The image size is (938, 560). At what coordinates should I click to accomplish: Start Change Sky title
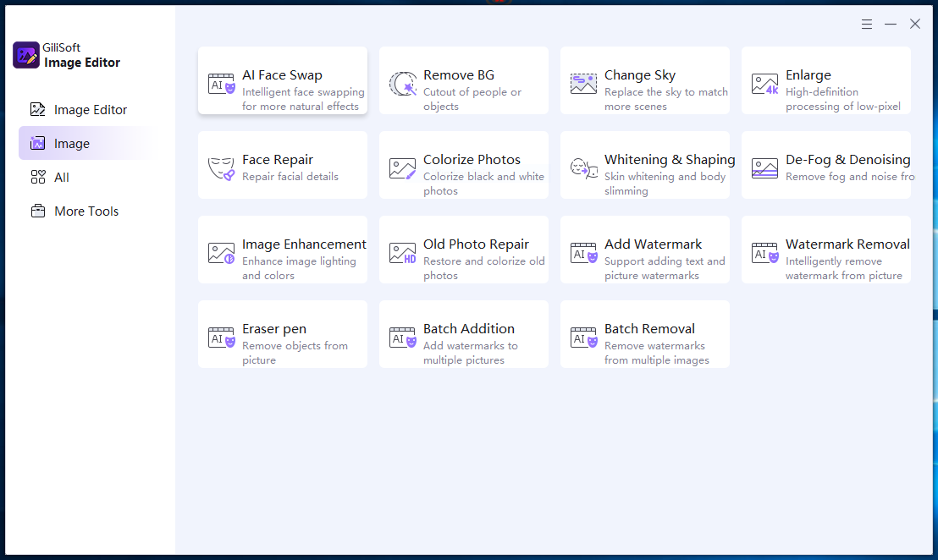[639, 75]
